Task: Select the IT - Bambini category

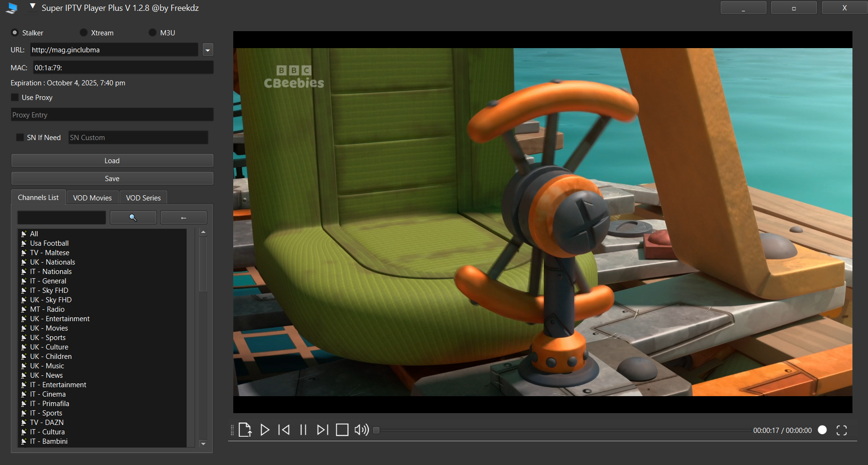Action: (x=102, y=441)
